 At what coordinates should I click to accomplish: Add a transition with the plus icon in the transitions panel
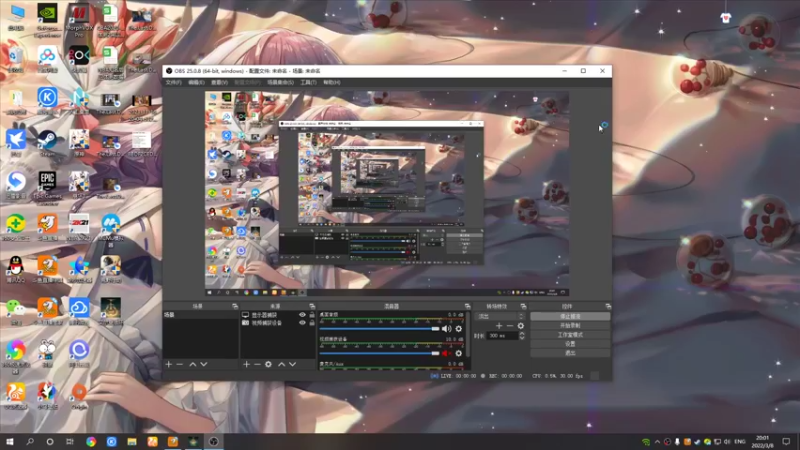[x=499, y=326]
